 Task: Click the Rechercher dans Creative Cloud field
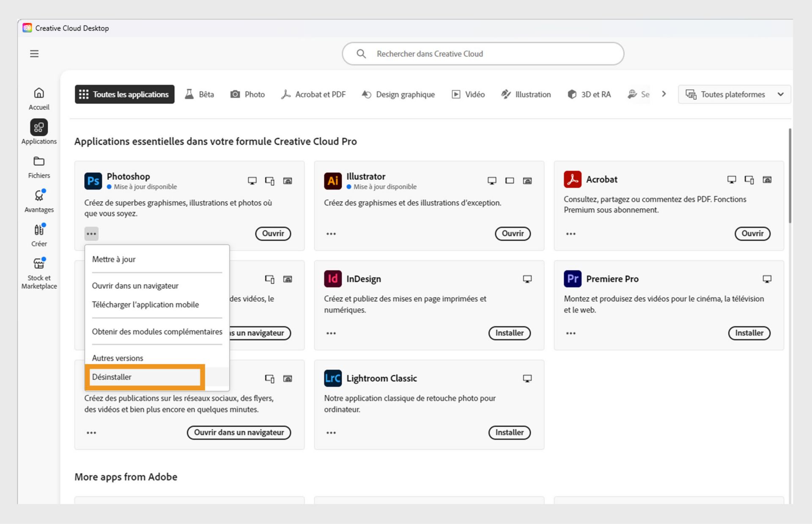[x=483, y=54]
